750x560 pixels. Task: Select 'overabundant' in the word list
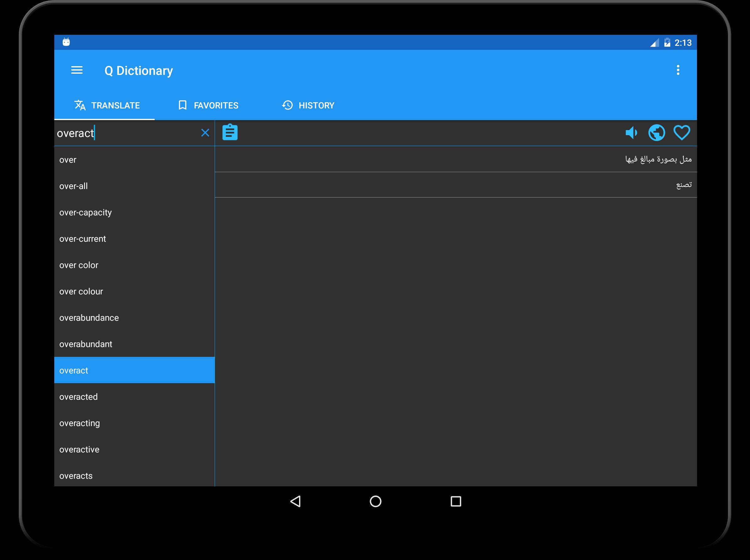pyautogui.click(x=134, y=344)
